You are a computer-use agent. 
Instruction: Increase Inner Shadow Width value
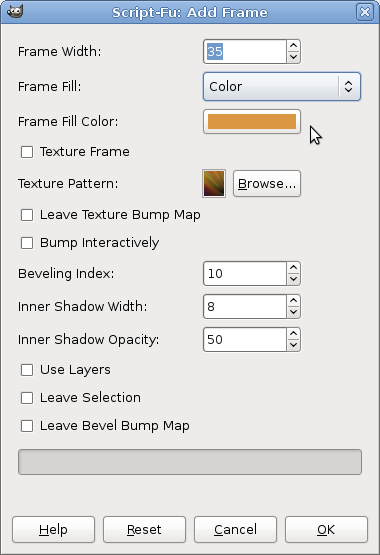[293, 301]
